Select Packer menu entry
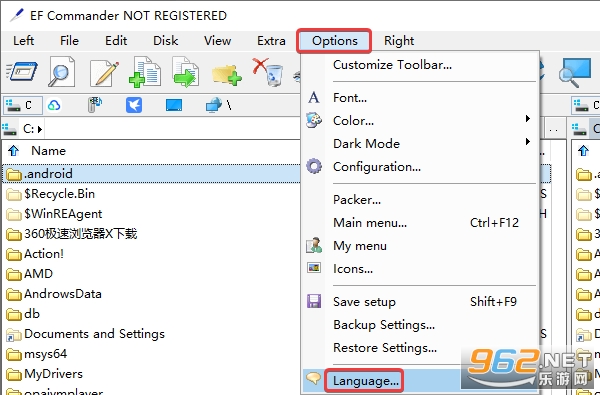Image resolution: width=600 pixels, height=395 pixels. pos(420,199)
